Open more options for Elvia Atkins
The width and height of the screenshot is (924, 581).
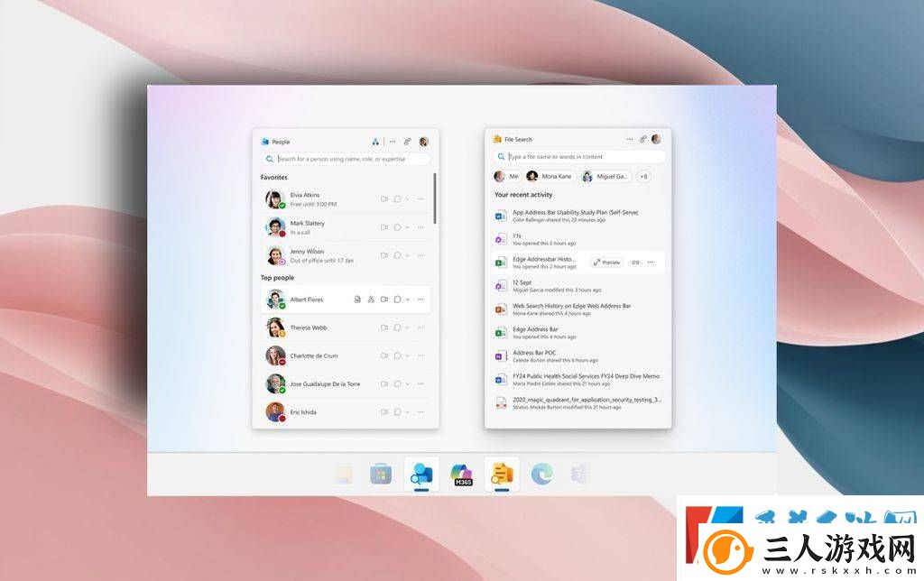click(420, 199)
